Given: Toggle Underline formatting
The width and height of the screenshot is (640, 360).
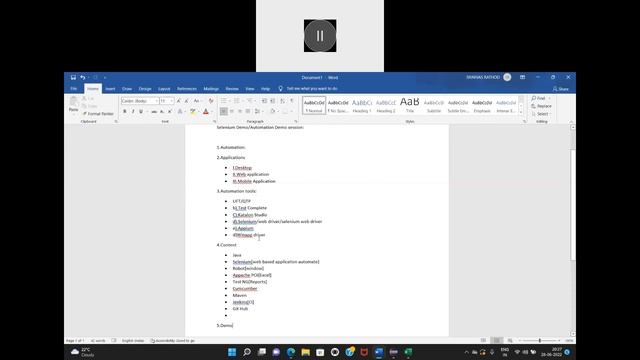Looking at the screenshot, I should click(141, 111).
